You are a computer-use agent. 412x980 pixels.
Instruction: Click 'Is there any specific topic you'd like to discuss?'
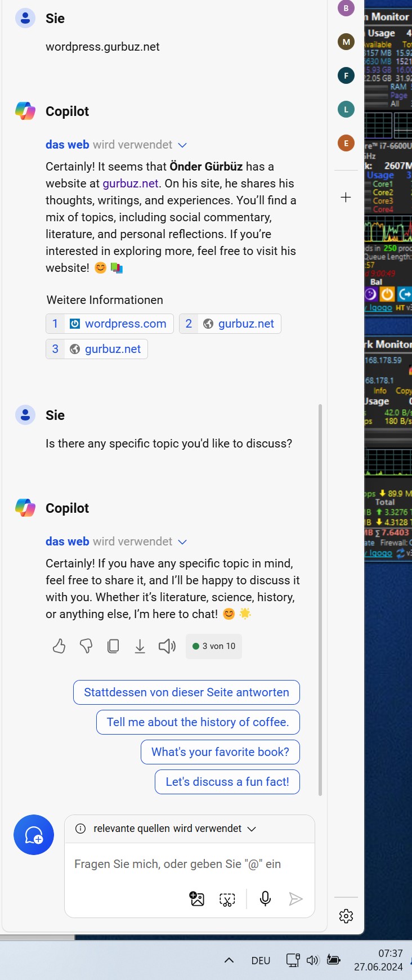pos(169,444)
